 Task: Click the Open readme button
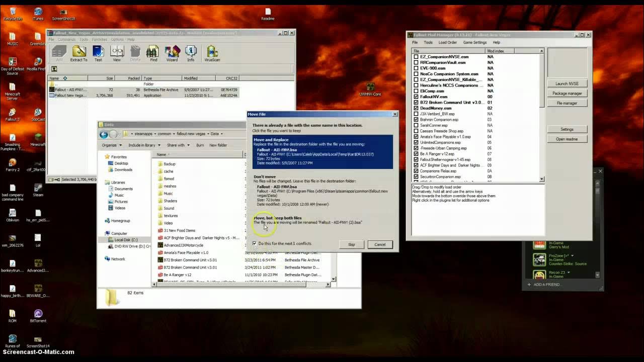click(567, 139)
